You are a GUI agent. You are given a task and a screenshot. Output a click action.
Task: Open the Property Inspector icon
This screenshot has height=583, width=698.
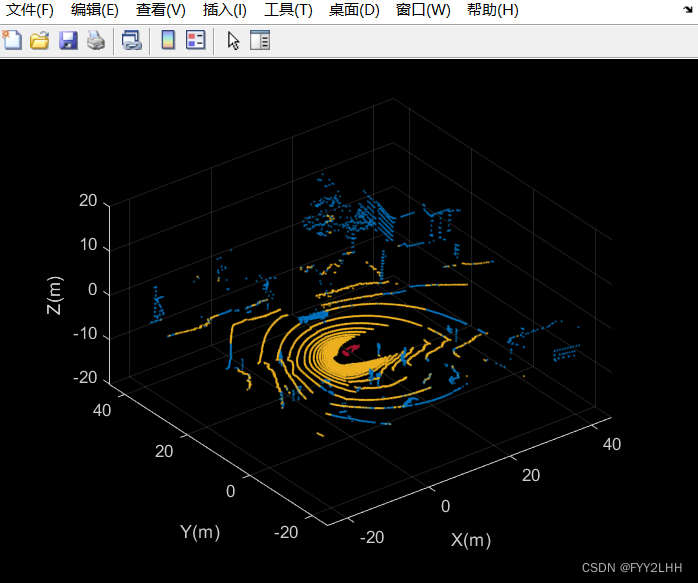pos(260,40)
